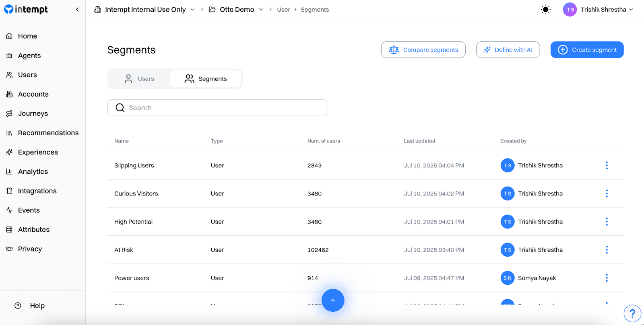Image resolution: width=644 pixels, height=325 pixels.
Task: Open the Recommendations icon
Action: tap(9, 133)
